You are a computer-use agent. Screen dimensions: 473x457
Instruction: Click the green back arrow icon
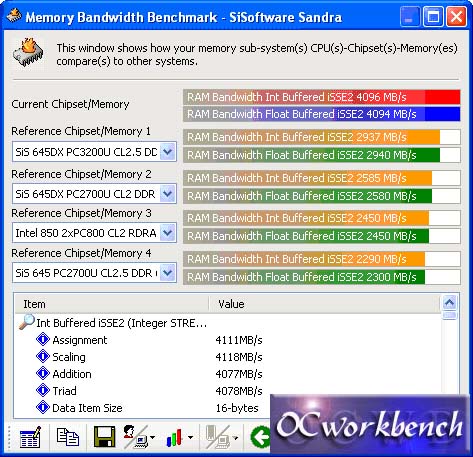tap(260, 437)
